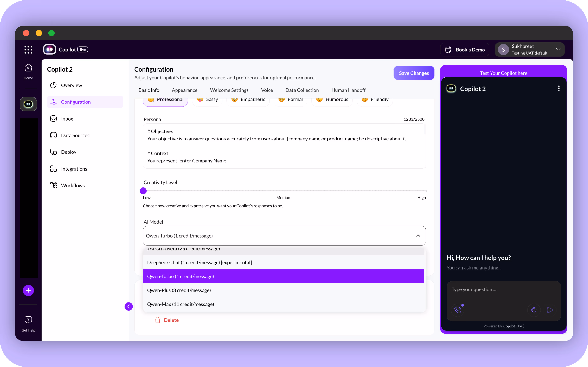588x367 pixels.
Task: Start a voice call in test chat
Action: coord(458,310)
